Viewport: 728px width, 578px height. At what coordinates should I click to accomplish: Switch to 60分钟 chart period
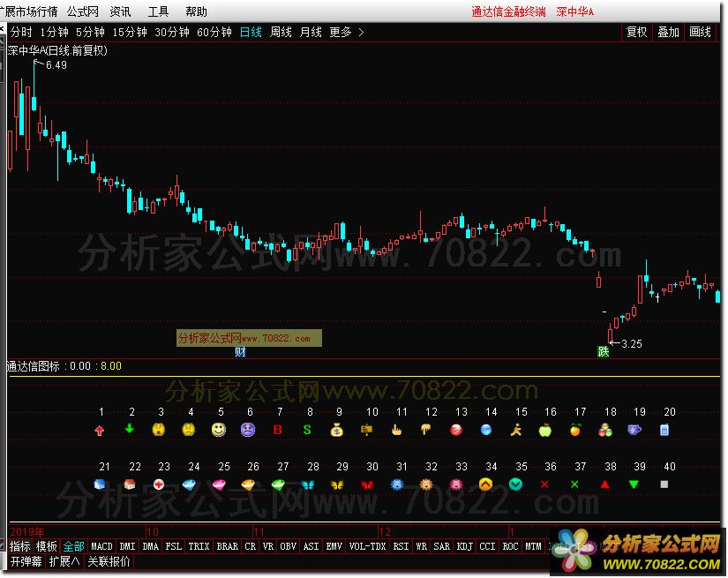pyautogui.click(x=213, y=32)
